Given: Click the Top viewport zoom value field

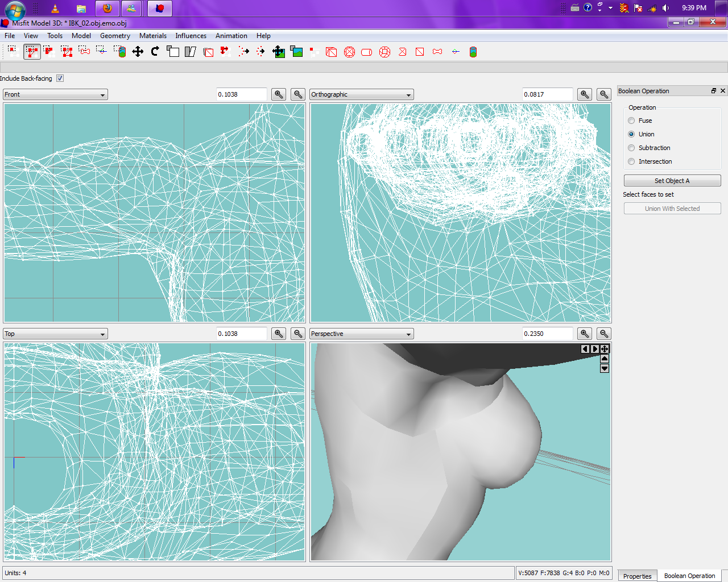Looking at the screenshot, I should pos(241,334).
